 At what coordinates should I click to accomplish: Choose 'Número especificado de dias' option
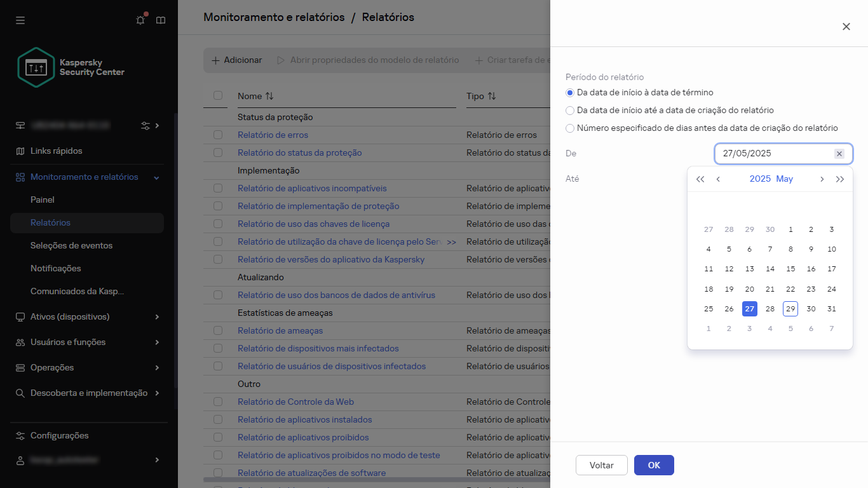pyautogui.click(x=570, y=128)
